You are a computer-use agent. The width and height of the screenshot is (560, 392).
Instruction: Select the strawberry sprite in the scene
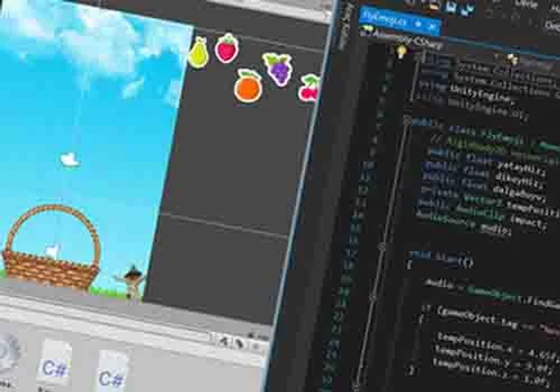pos(227,48)
